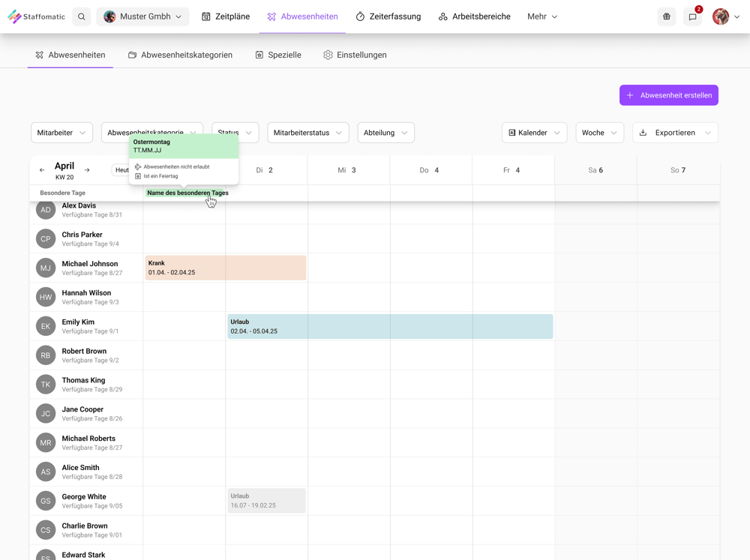Click Emily Kim's profile avatar circle
This screenshot has width=750, height=560.
point(45,326)
